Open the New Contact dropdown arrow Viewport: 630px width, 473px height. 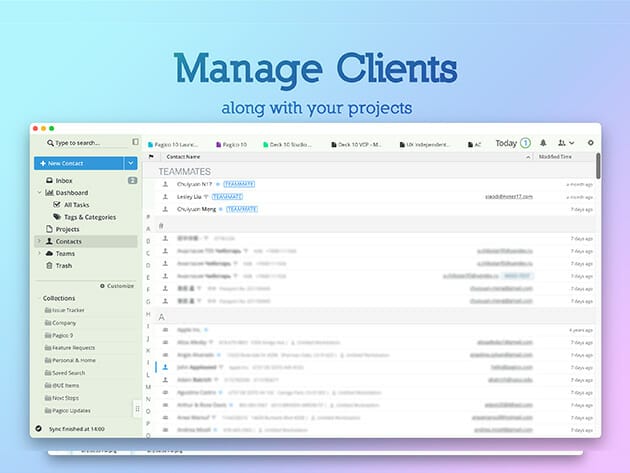coord(131,163)
